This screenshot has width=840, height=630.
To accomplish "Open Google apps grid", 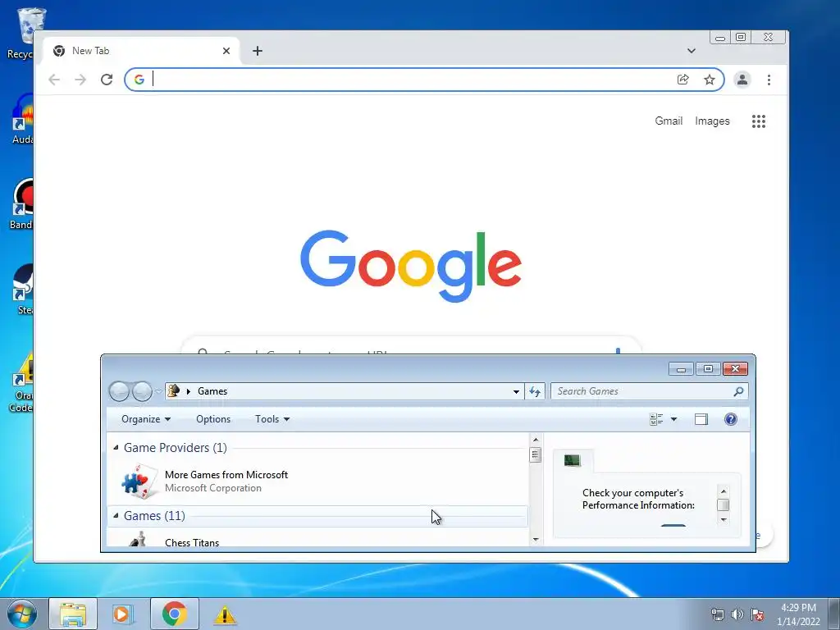I will tap(759, 121).
